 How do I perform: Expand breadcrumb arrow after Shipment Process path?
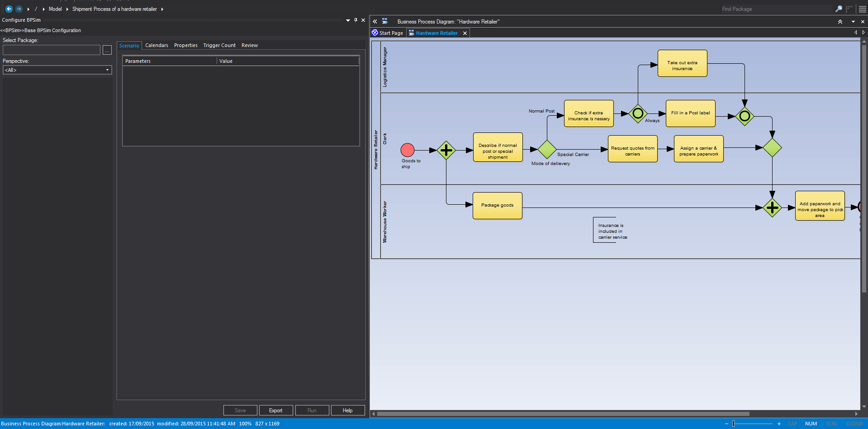(x=162, y=9)
